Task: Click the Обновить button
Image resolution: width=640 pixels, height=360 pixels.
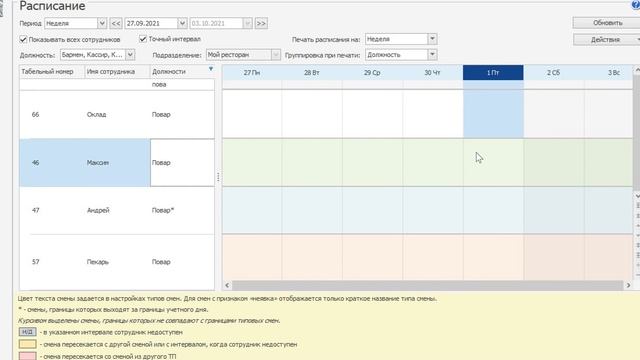Action: (x=607, y=23)
